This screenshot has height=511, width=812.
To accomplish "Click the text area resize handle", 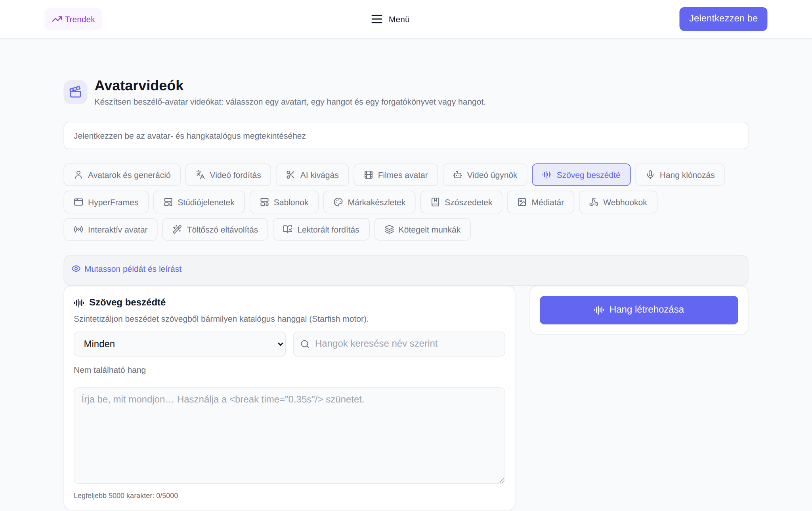I will pos(502,480).
